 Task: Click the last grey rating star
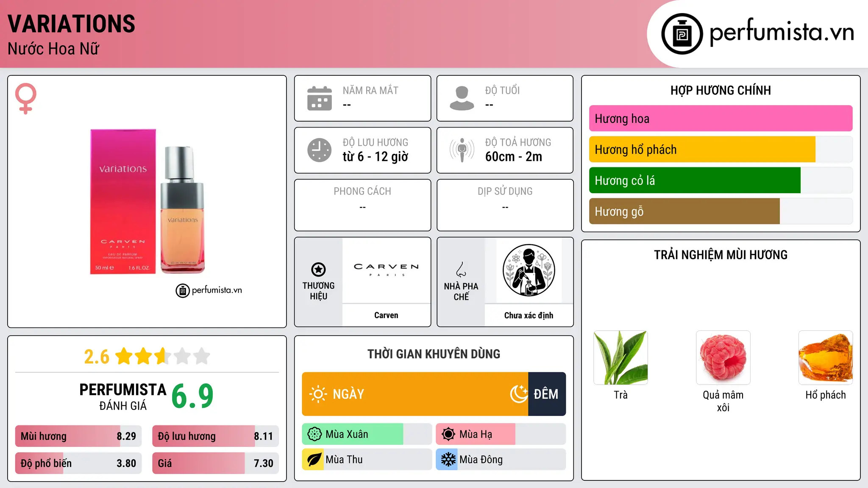click(x=202, y=356)
